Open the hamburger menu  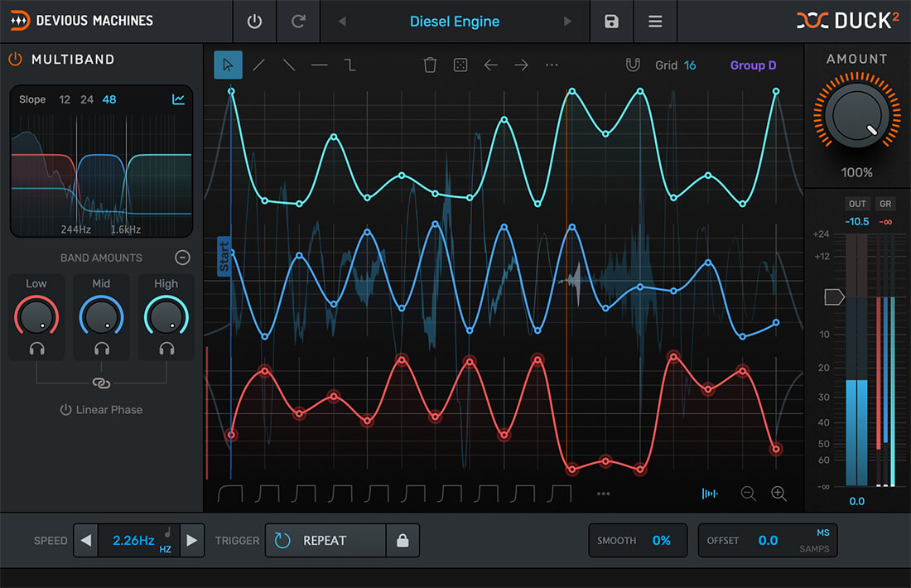pos(655,21)
